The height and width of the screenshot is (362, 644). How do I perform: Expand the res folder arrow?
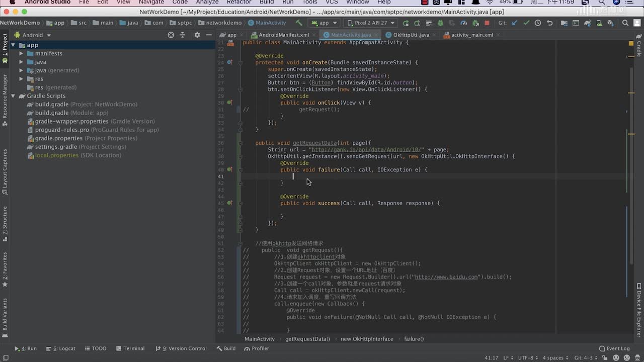pos(22,79)
